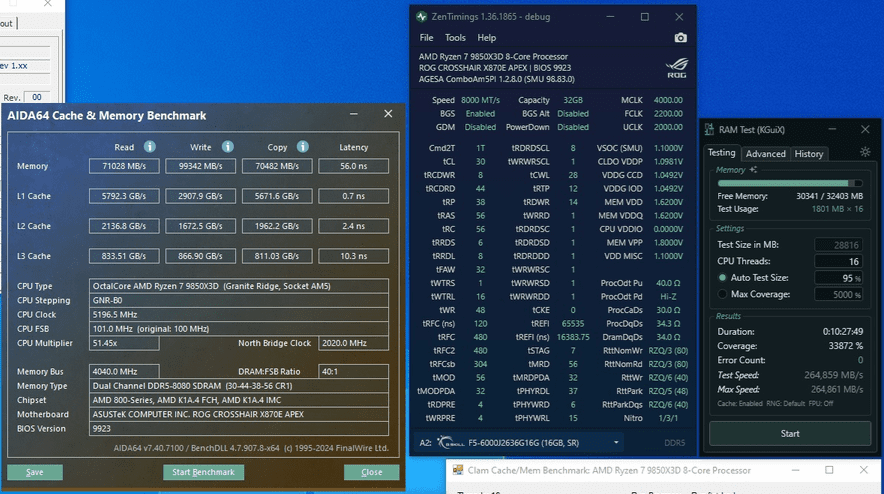Select the Max Coverage radio button
This screenshot has width=884, height=494.
(x=722, y=294)
